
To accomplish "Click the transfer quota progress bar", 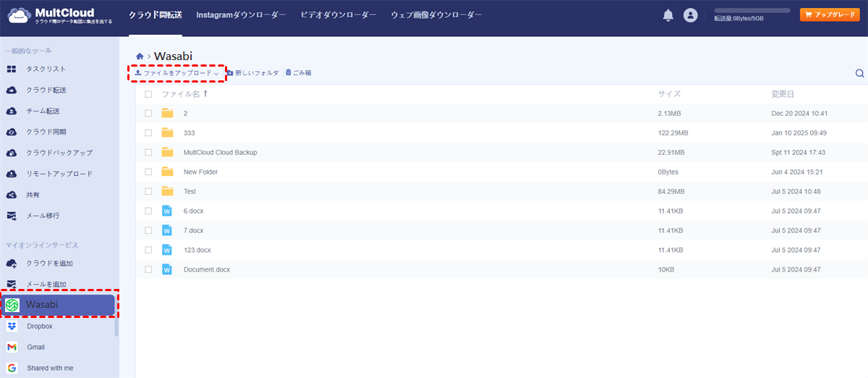I will [x=752, y=11].
